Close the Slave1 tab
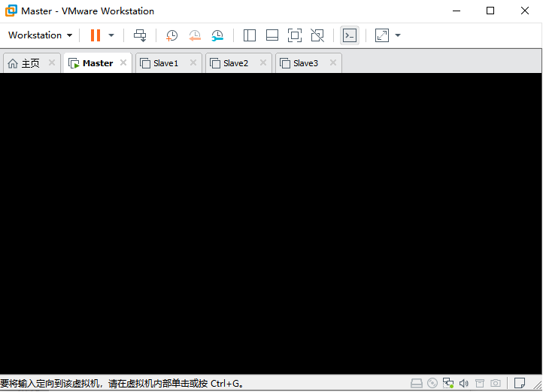543x392 pixels. tap(193, 62)
